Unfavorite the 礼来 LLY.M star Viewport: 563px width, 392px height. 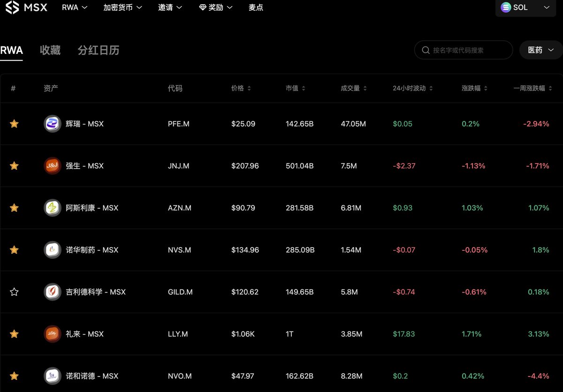tap(14, 334)
